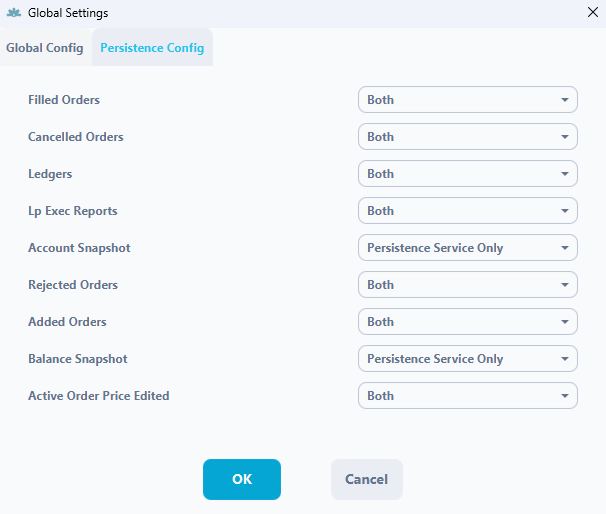Expand the Cancelled Orders dropdown arrow
The width and height of the screenshot is (606, 514).
tap(565, 137)
